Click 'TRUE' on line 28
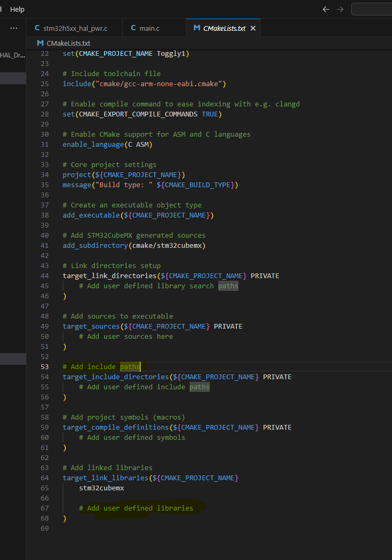392x560 pixels. coord(210,114)
